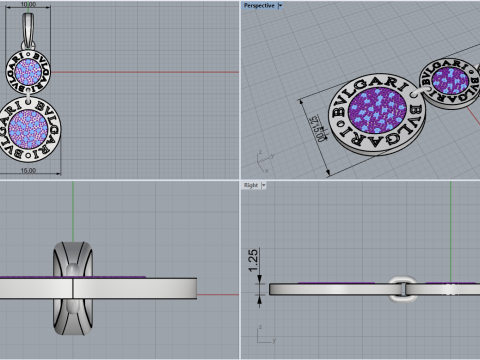Screen dimensions: 480x360
Task: Click the Right viewport title
Action: [251, 185]
